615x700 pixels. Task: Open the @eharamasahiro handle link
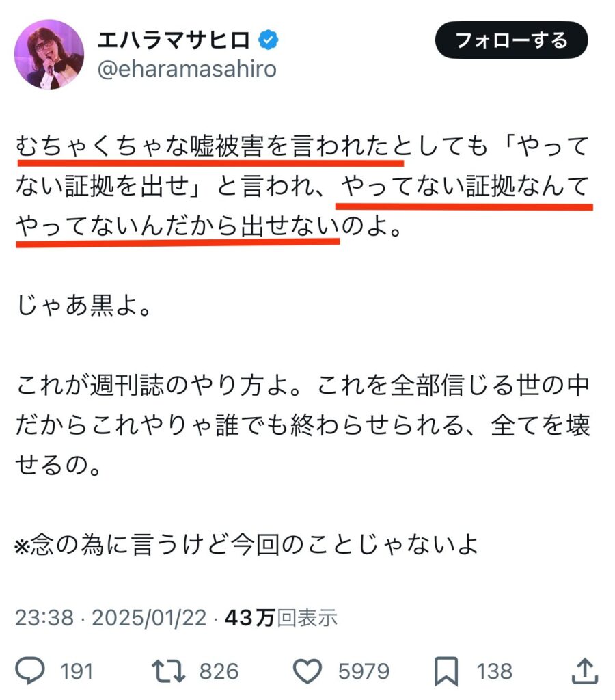187,69
